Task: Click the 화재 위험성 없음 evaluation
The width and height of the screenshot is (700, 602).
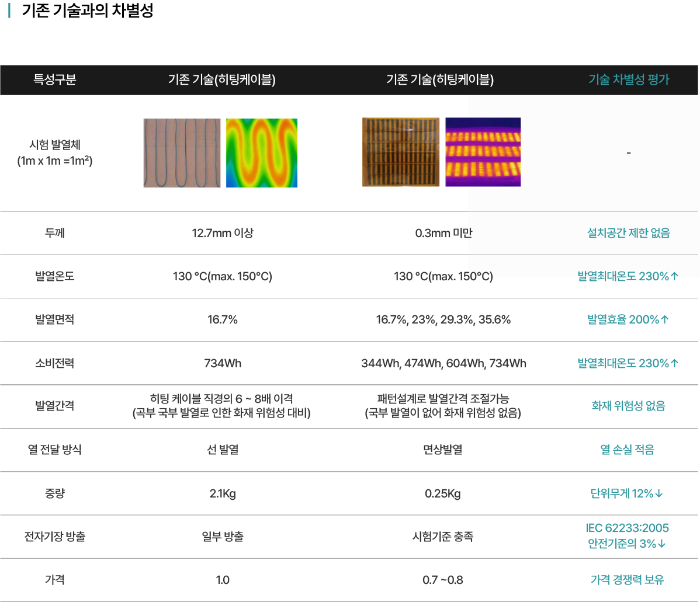Action: click(x=628, y=406)
